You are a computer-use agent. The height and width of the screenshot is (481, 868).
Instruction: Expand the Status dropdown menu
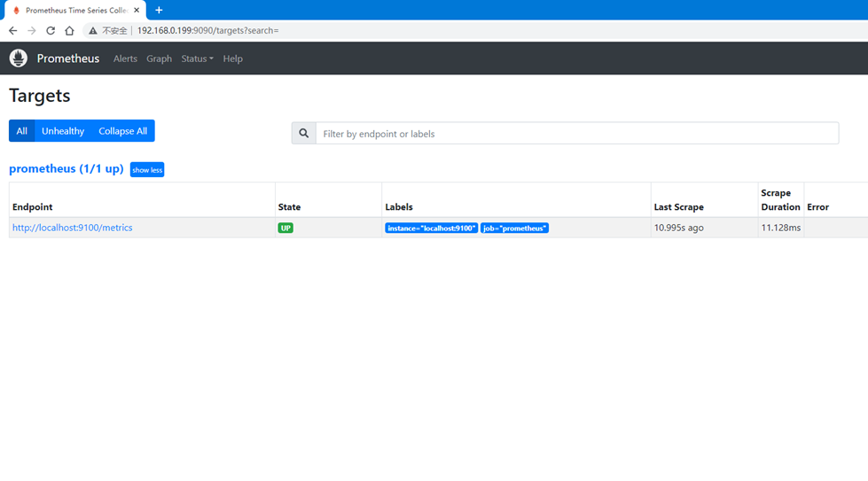(x=197, y=58)
